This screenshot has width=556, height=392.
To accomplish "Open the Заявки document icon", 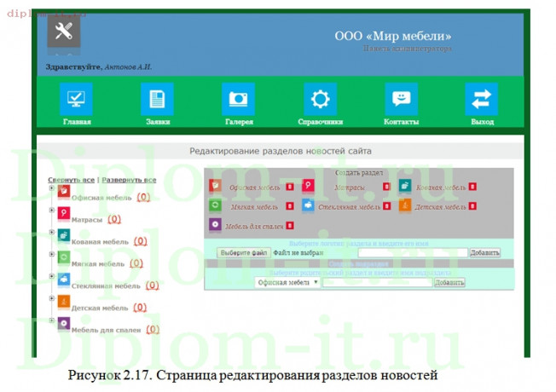I will click(x=157, y=99).
